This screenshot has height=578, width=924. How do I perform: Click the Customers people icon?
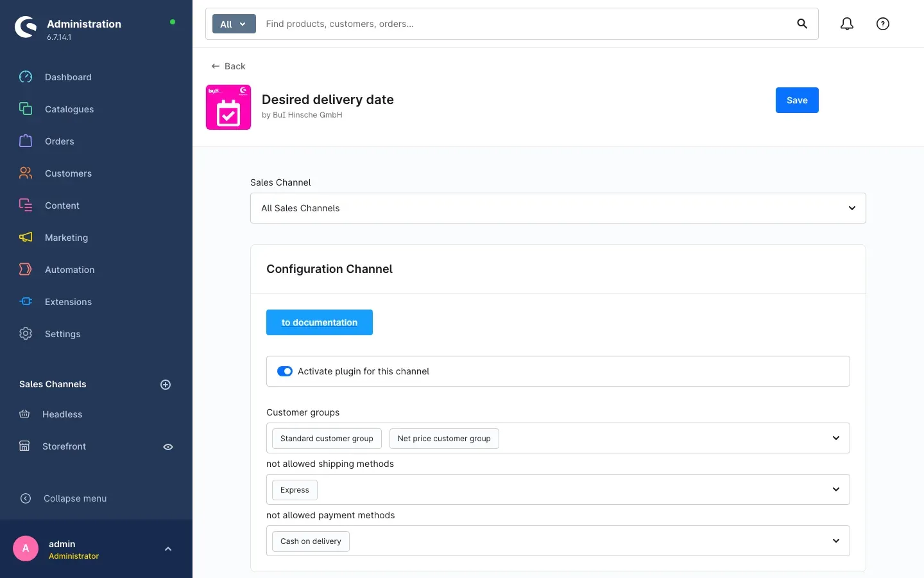(26, 173)
